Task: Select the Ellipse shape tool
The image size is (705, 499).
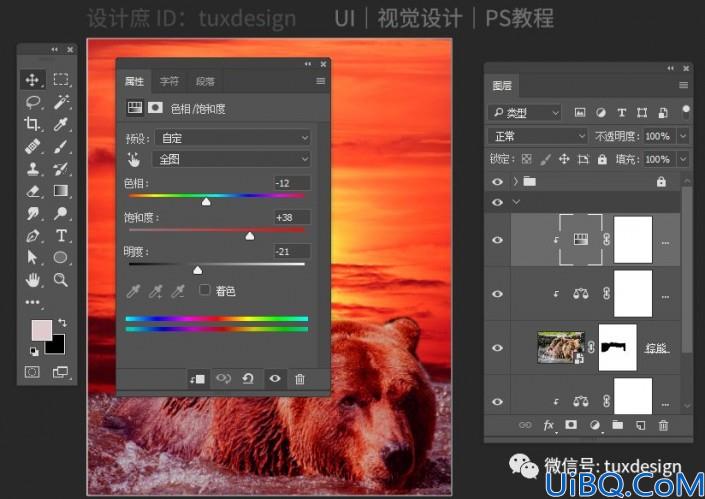Action: [60, 257]
